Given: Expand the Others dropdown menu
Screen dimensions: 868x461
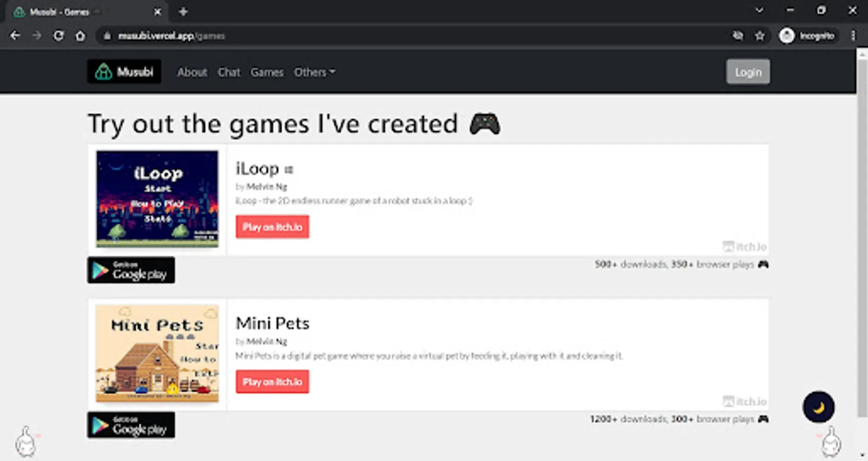Looking at the screenshot, I should [x=315, y=72].
